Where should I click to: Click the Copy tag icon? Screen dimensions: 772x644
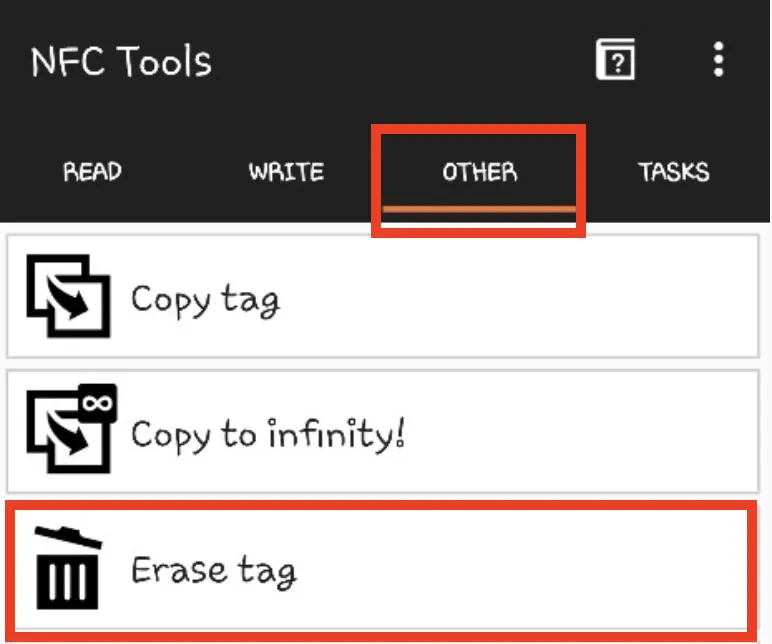point(68,296)
